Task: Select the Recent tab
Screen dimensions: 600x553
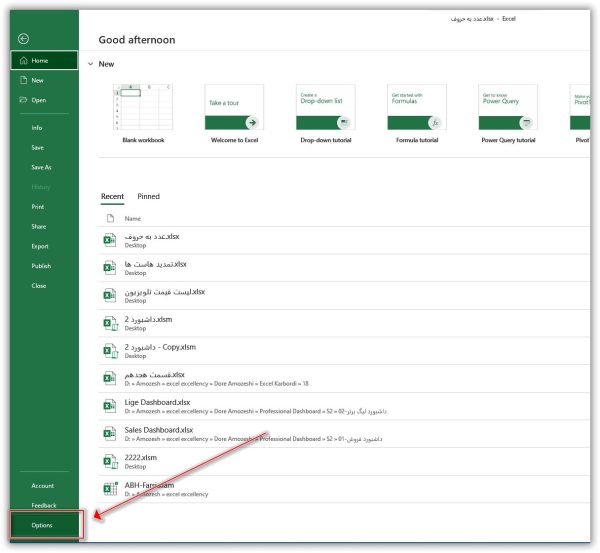Action: pos(112,197)
